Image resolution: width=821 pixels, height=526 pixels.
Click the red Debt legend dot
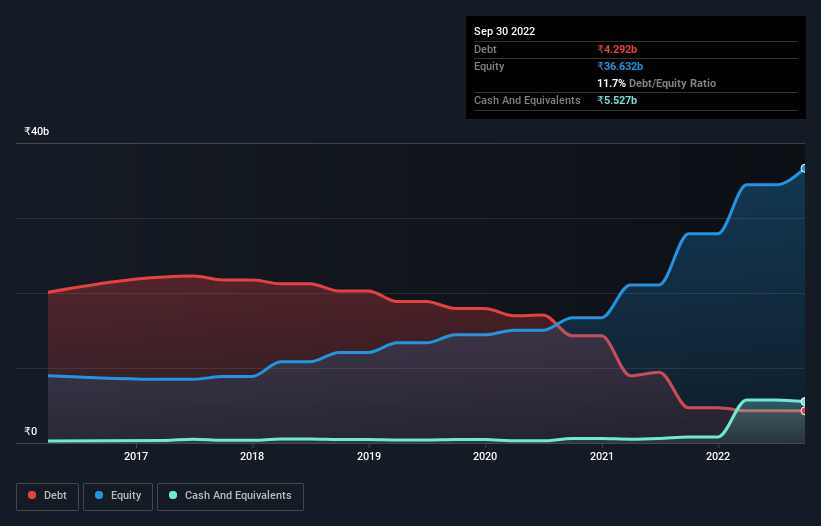[x=32, y=495]
